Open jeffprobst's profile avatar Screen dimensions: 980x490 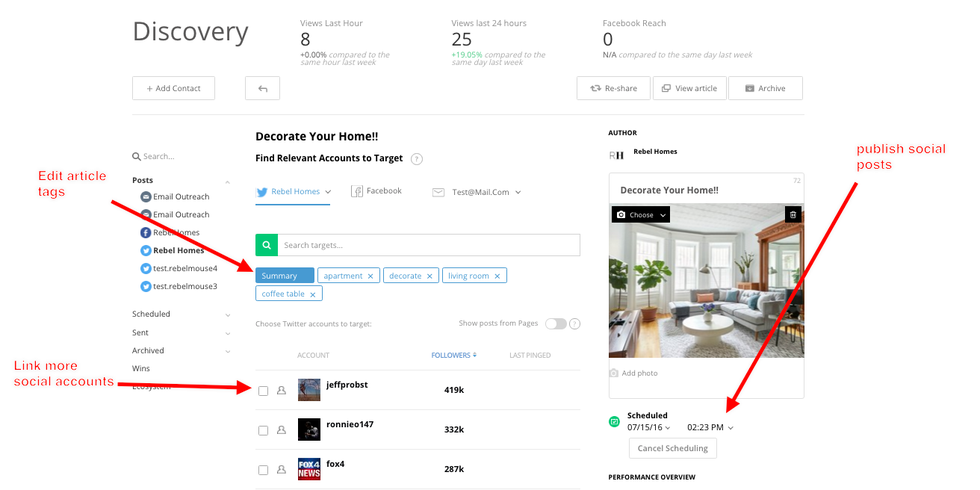click(x=309, y=390)
